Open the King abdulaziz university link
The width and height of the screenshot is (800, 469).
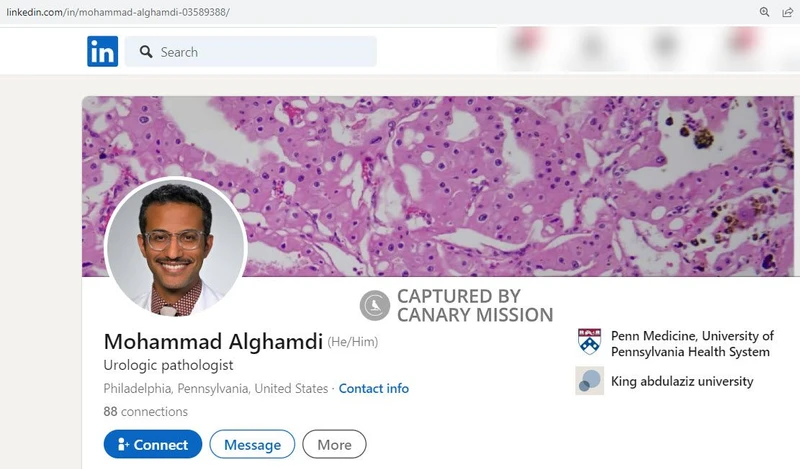[x=682, y=381]
